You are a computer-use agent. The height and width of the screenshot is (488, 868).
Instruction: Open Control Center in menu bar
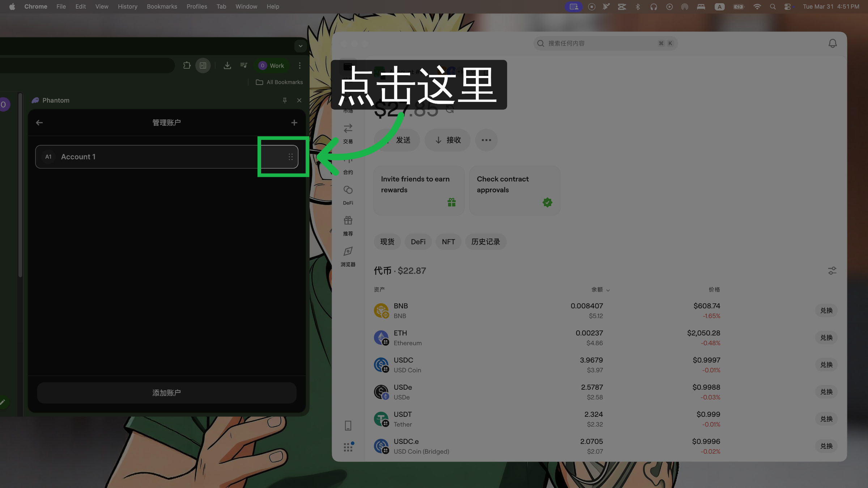788,7
